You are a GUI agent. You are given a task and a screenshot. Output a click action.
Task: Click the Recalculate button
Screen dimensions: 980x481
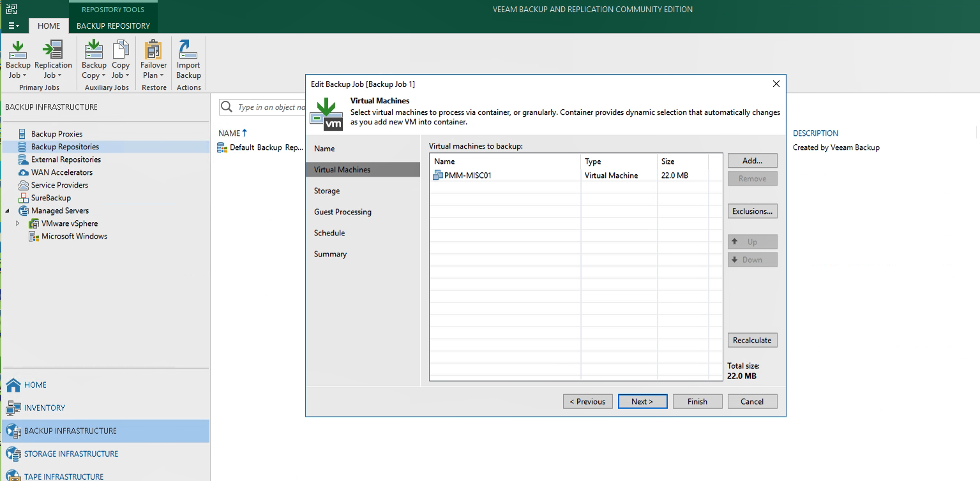752,340
